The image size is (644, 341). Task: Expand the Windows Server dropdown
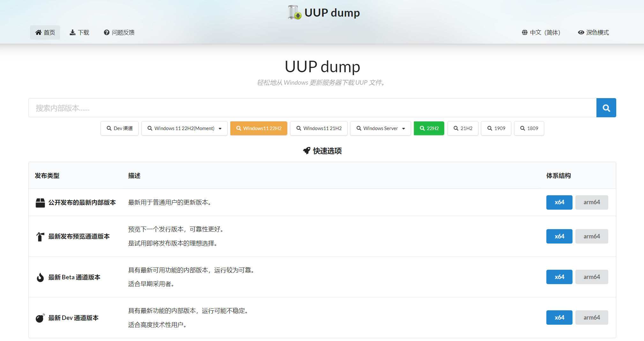point(380,128)
